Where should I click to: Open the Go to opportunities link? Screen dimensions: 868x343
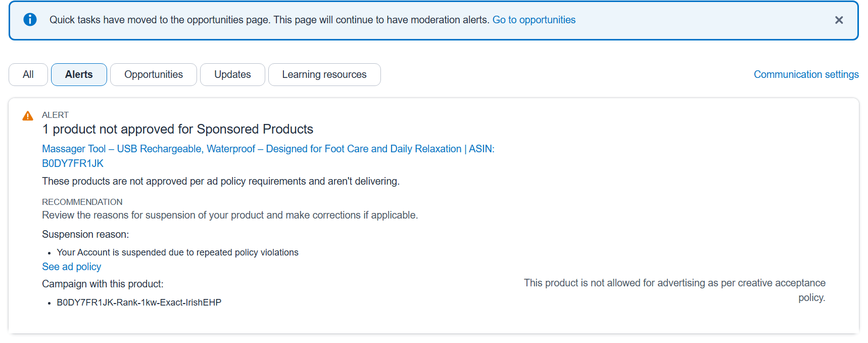(x=534, y=20)
